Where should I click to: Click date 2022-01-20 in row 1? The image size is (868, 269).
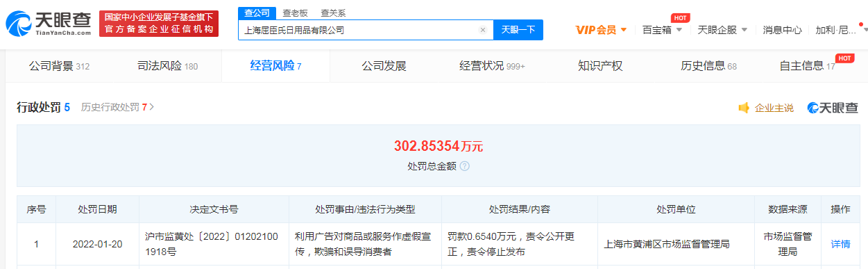click(97, 244)
